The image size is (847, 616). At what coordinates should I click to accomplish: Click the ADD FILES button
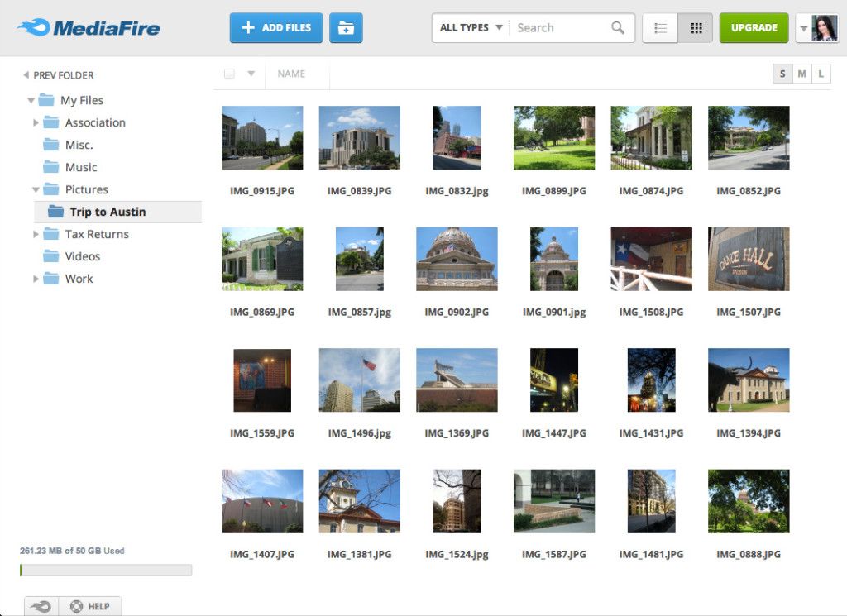(x=276, y=27)
